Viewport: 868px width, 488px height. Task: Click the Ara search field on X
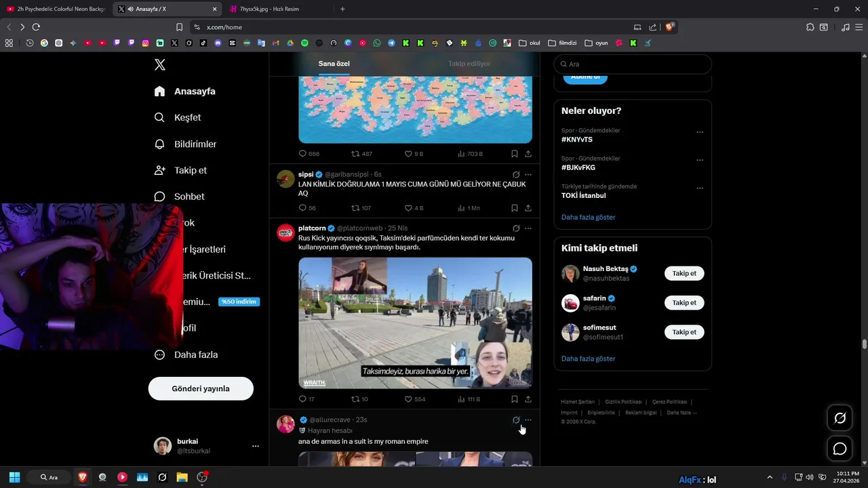633,64
